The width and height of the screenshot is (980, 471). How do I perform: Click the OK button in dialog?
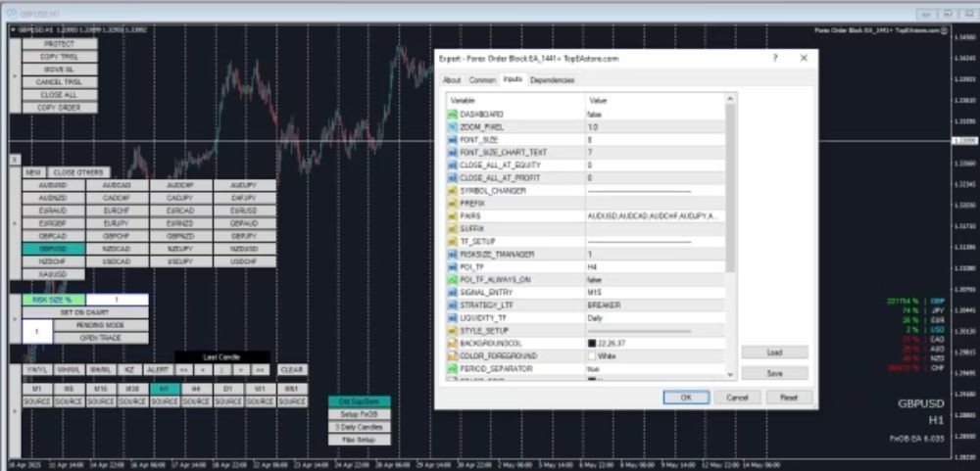pos(686,398)
